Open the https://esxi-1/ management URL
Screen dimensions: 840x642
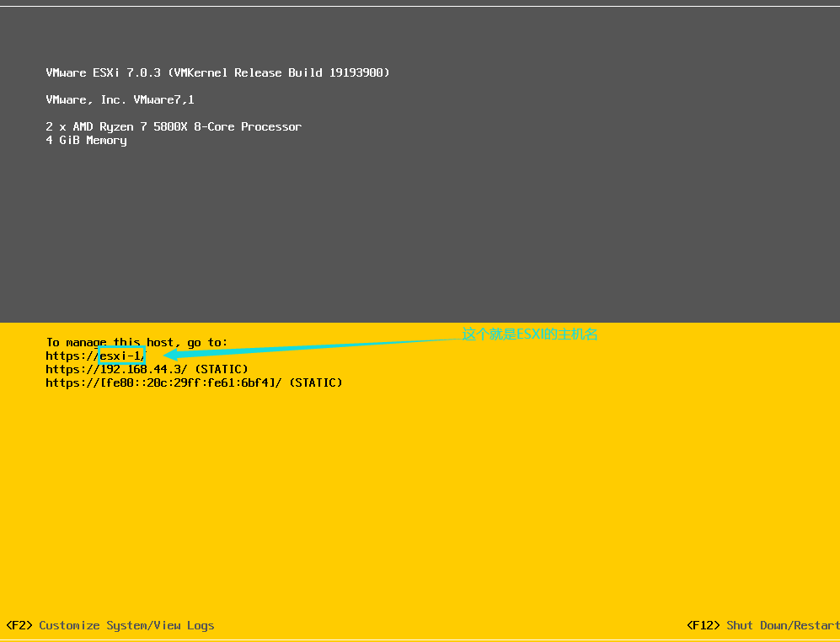[x=95, y=356]
